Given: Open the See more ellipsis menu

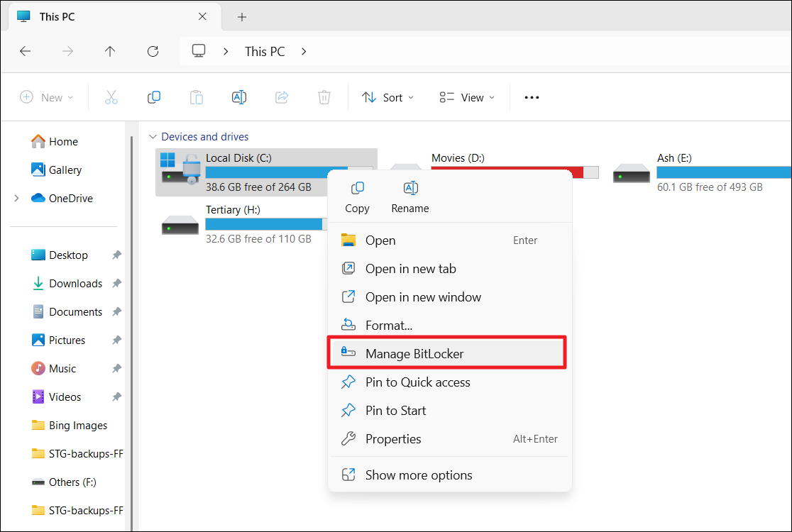Looking at the screenshot, I should click(x=532, y=98).
